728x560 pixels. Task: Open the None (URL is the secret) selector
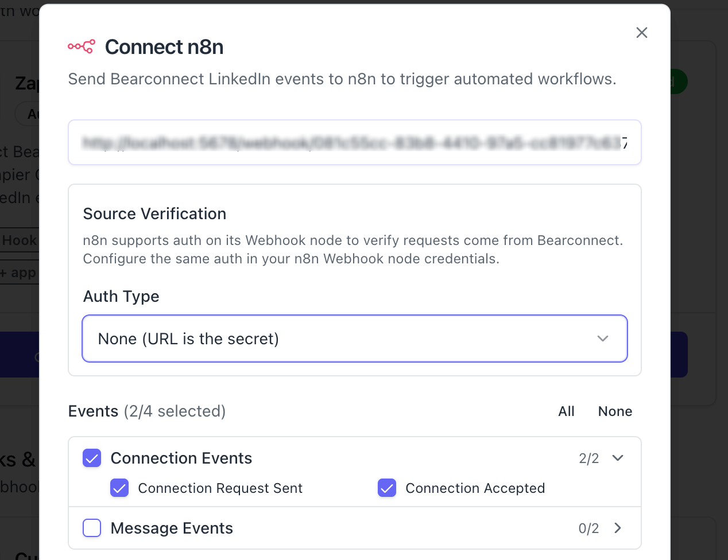[355, 339]
